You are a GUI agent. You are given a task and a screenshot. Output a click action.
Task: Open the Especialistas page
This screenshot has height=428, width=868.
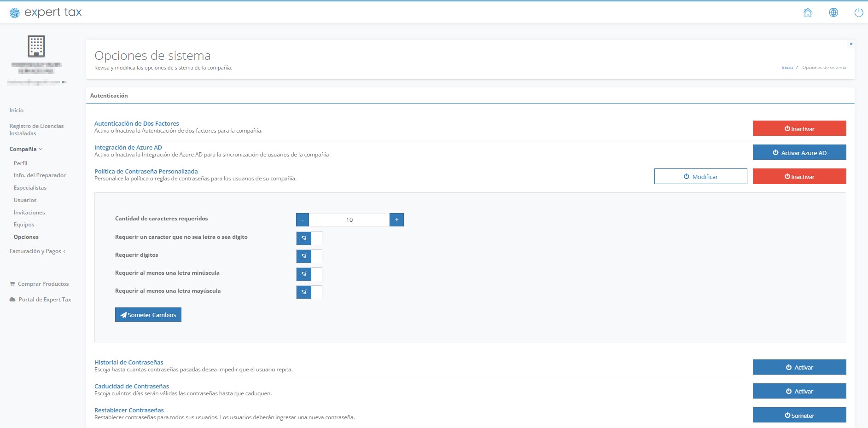coord(30,188)
